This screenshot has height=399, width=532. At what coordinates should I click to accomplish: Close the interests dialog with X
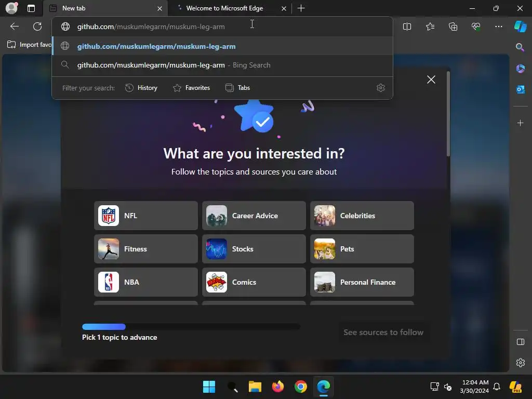431,79
